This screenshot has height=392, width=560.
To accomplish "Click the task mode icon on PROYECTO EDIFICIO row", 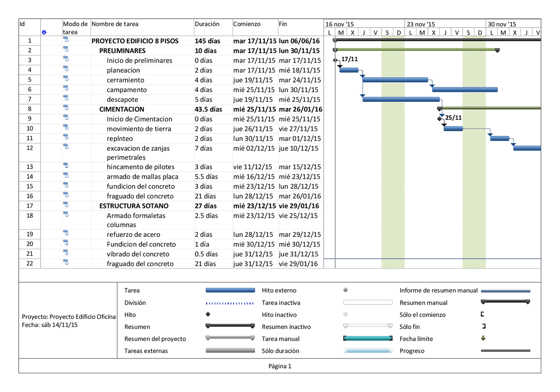I will pyautogui.click(x=66, y=40).
